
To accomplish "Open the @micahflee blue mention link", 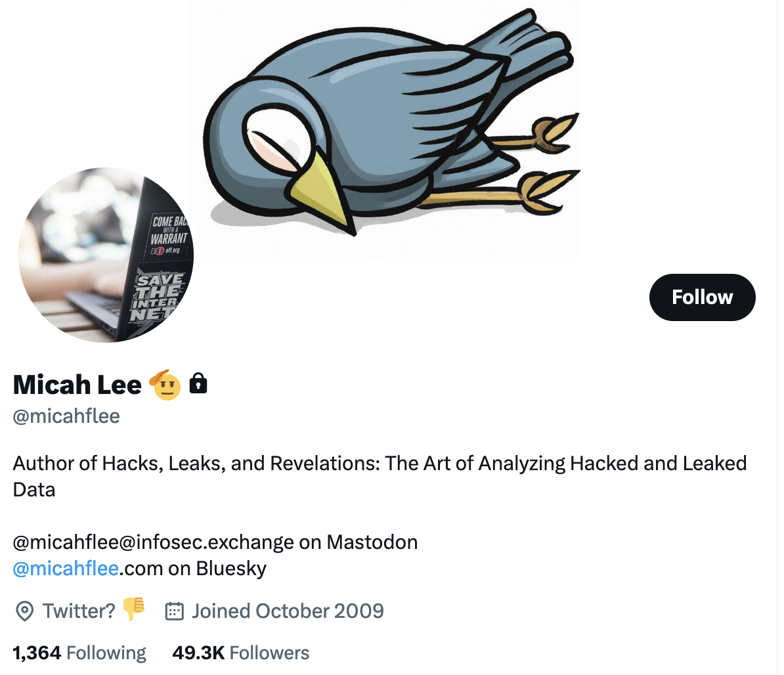I will point(66,569).
